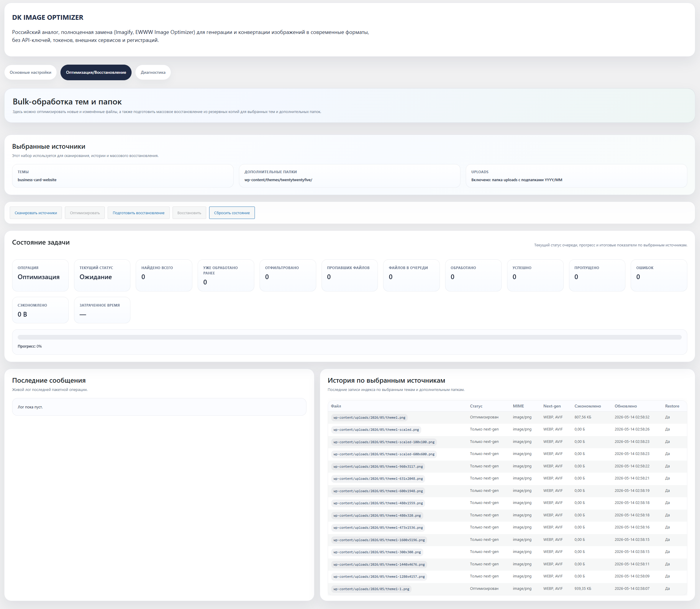Click the Ошибок counter card
Viewport: 700px width, 609px height.
[x=658, y=275]
